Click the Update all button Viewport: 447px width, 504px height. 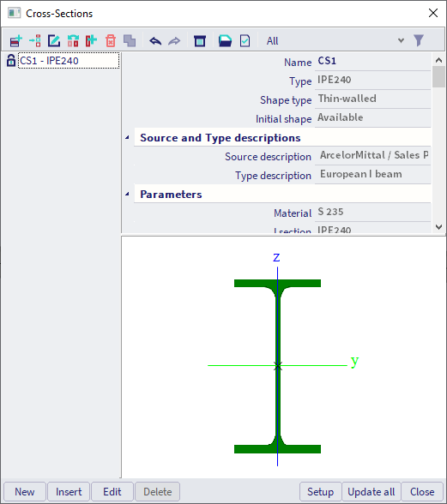371,491
